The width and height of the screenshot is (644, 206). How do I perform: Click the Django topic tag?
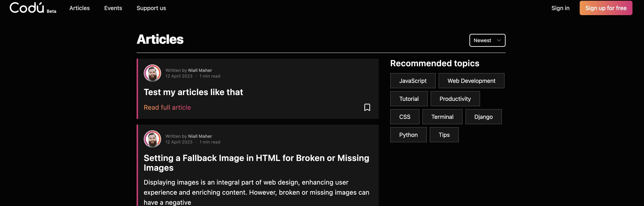(483, 117)
